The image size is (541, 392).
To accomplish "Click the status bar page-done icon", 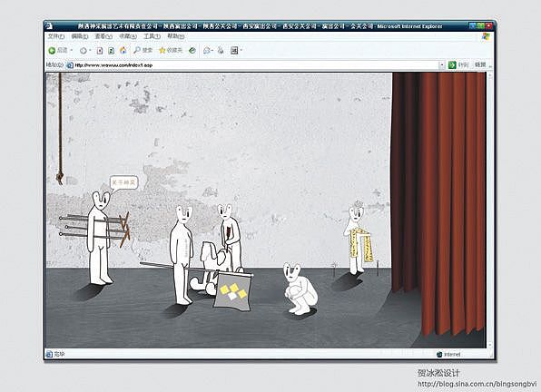I will (49, 354).
